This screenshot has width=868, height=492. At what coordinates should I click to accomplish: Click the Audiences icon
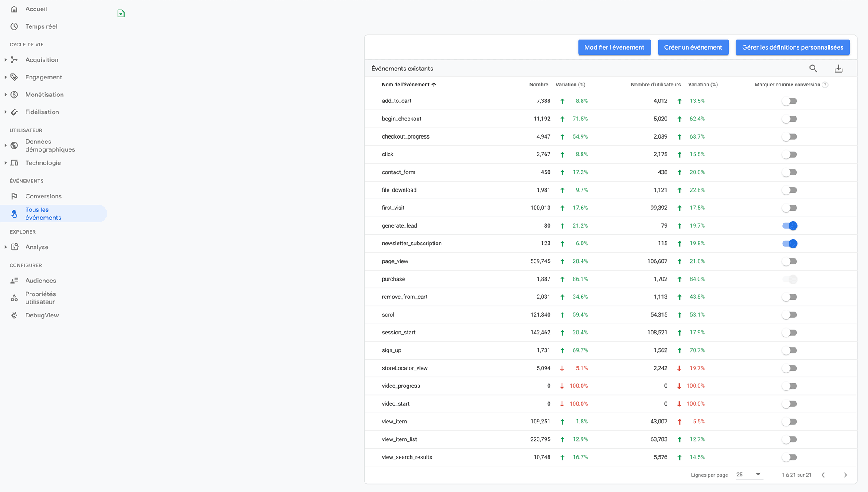coord(14,281)
